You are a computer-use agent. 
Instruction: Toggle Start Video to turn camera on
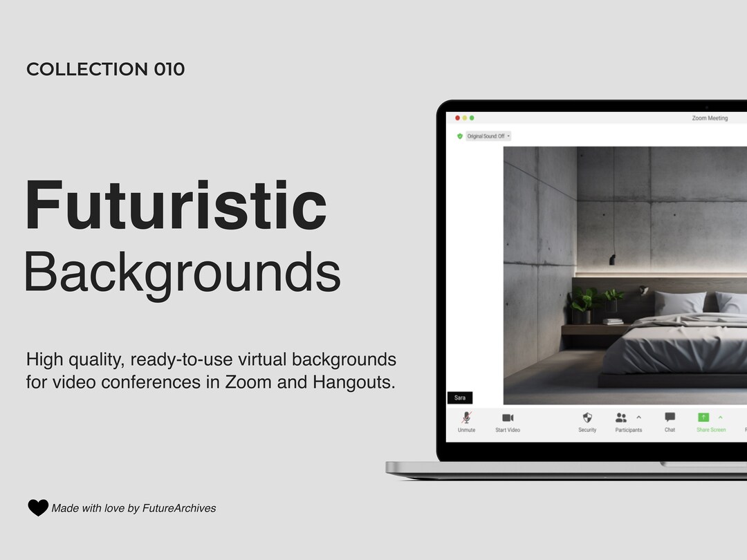coord(508,429)
